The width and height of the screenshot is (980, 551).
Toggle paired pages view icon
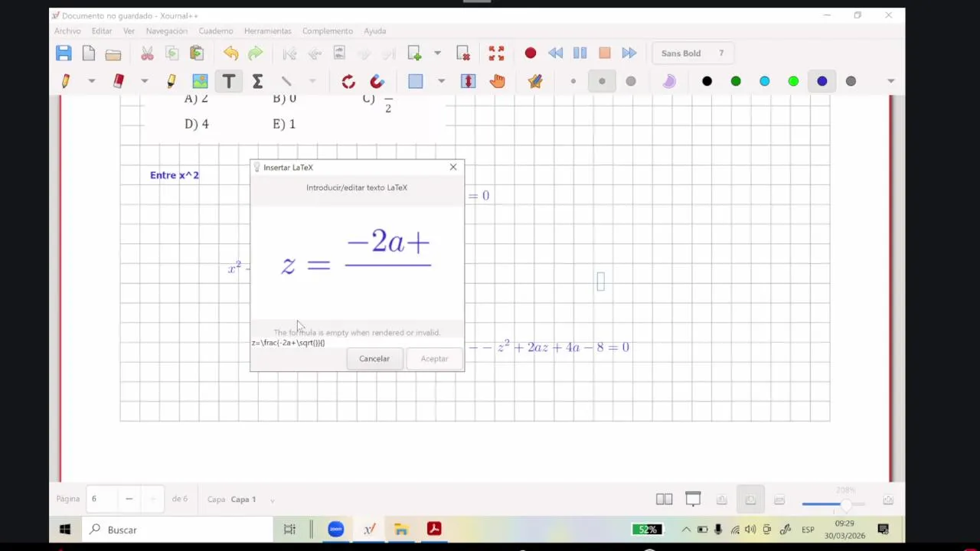pos(664,500)
